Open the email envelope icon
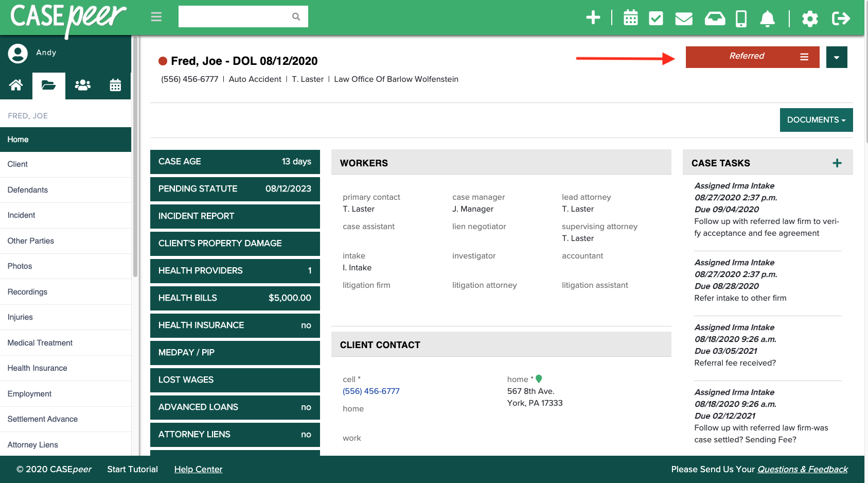This screenshot has width=868, height=483. coord(683,18)
